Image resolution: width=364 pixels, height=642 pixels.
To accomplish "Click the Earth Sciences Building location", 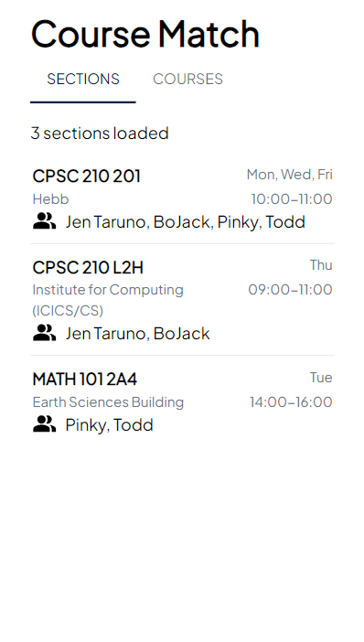I will (108, 402).
